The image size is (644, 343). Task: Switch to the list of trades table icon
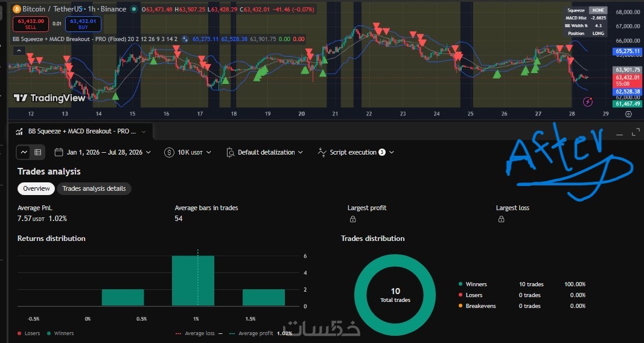tap(38, 152)
